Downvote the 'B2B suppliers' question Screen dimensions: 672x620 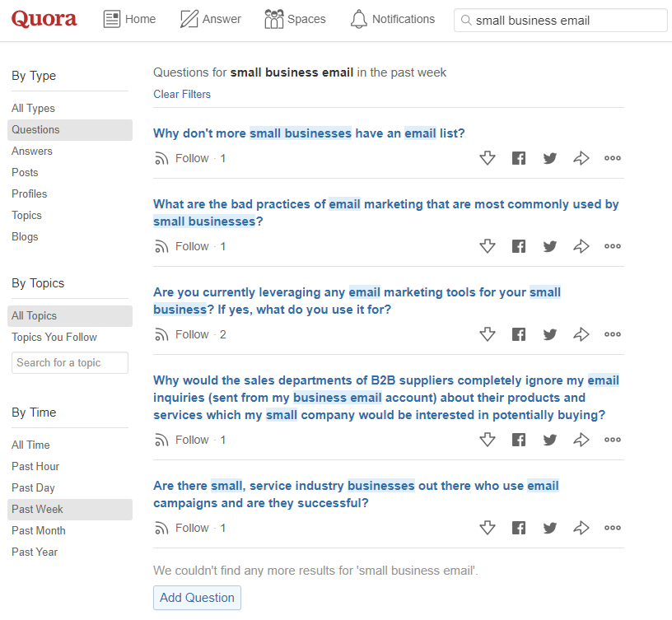(488, 440)
